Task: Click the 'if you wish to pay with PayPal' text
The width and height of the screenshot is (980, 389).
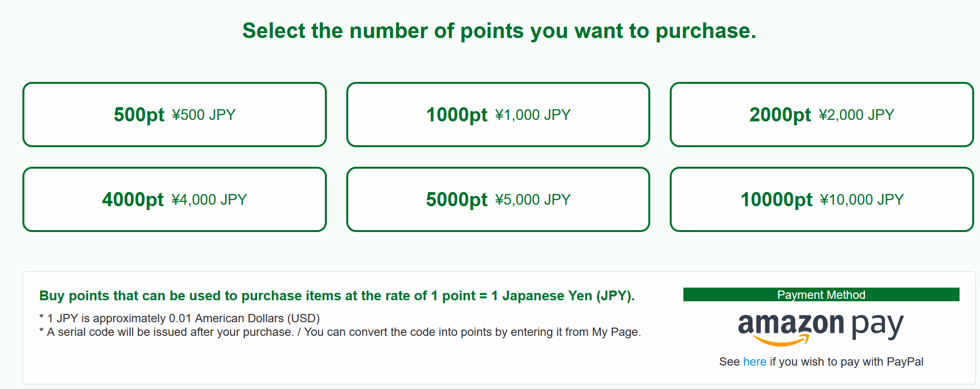Action: [x=847, y=362]
